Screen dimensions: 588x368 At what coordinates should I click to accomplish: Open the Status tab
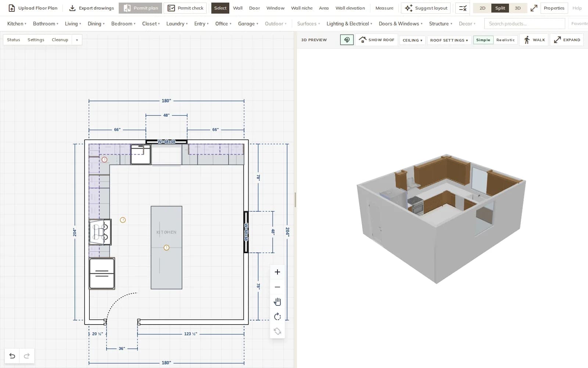[14, 40]
